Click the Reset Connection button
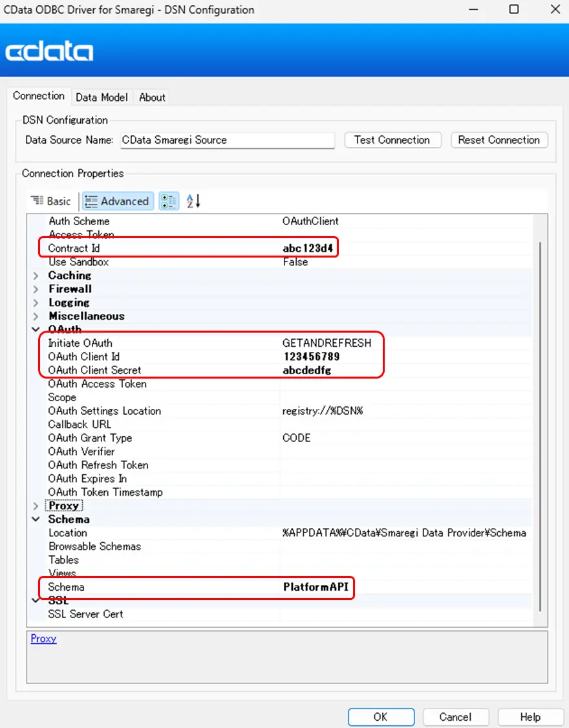This screenshot has height=728, width=569. pos(499,140)
